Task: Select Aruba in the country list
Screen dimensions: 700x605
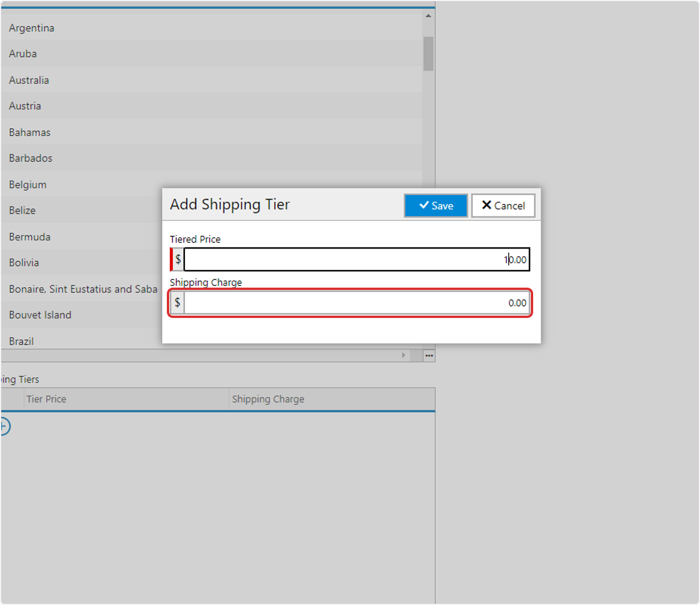Action: 211,53
